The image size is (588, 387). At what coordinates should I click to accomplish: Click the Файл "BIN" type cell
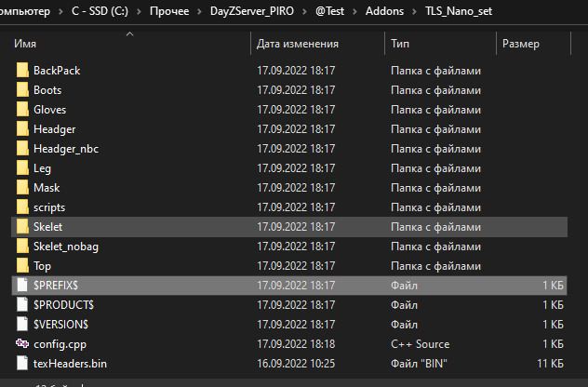tap(419, 364)
